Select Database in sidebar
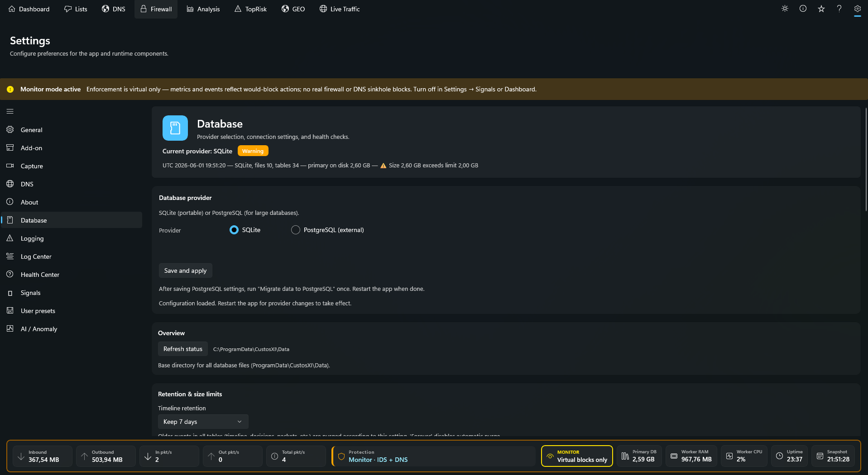Viewport: 868px width, 475px height. [x=72, y=220]
